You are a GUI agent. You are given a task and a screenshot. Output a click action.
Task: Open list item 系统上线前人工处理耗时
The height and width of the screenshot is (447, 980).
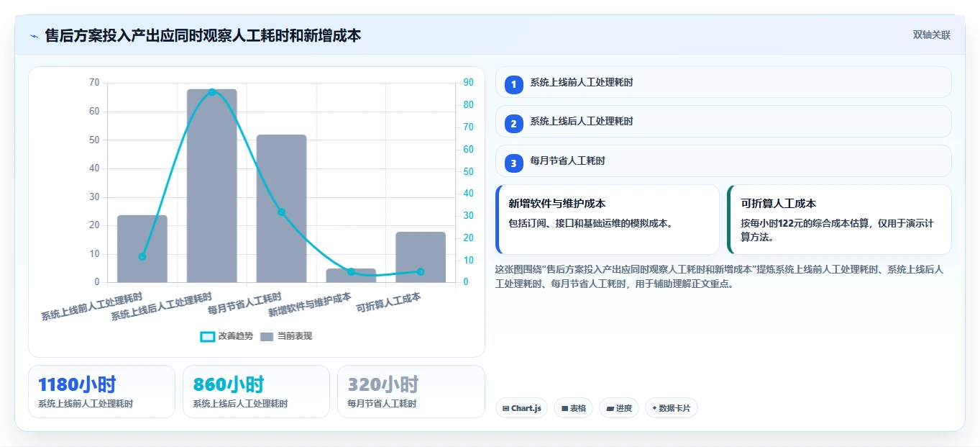[x=723, y=82]
